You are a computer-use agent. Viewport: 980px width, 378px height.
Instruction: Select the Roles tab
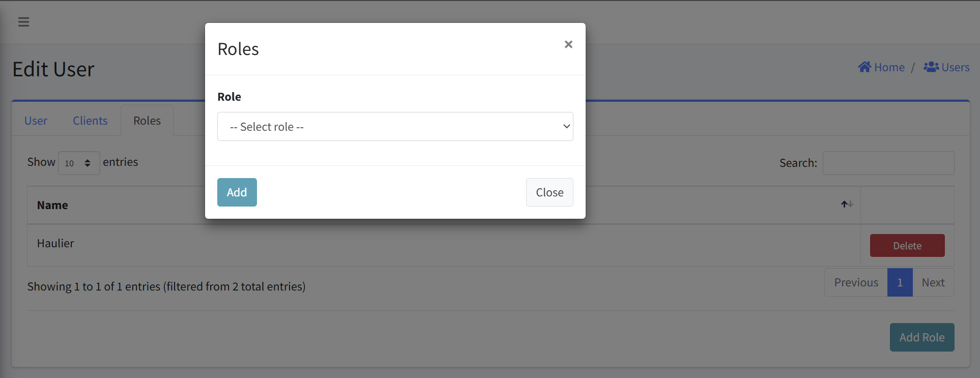[147, 121]
